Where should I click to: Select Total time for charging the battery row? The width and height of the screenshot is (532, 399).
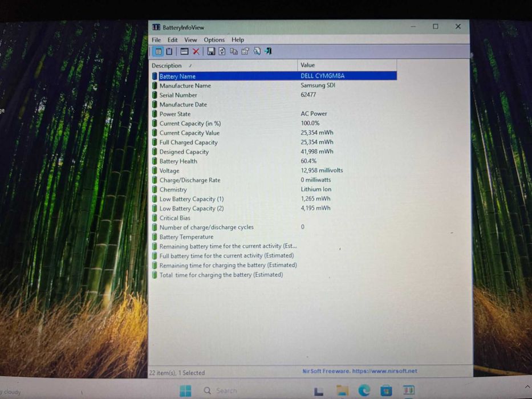(x=274, y=275)
